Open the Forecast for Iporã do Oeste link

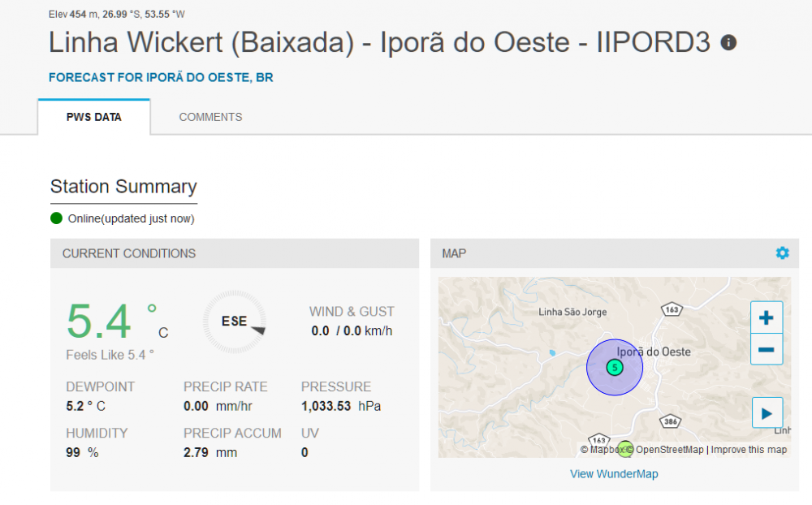161,78
